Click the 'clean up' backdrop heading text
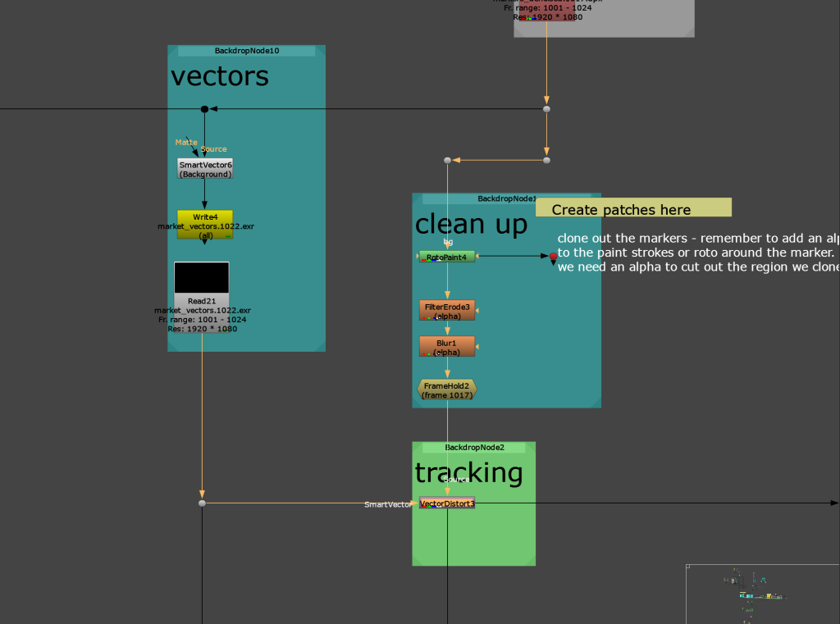 click(472, 224)
